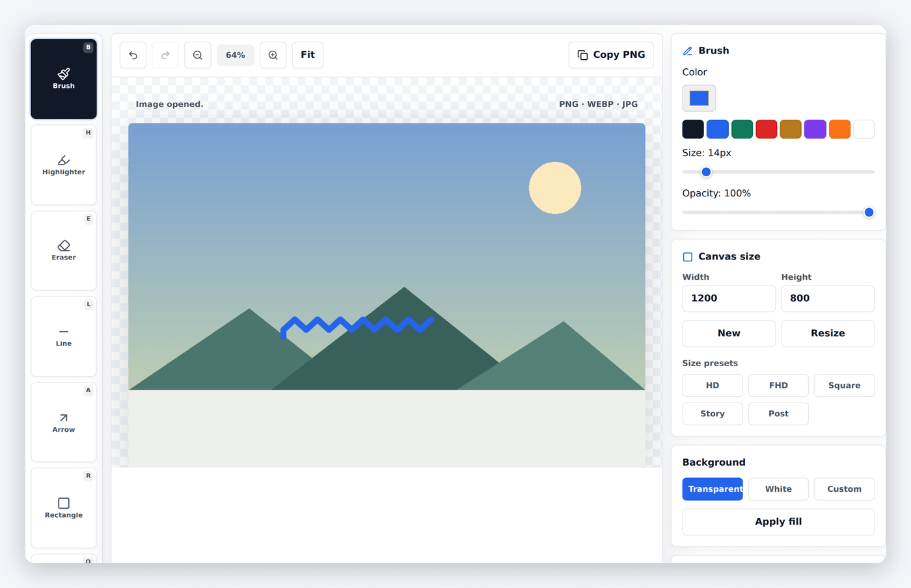Viewport: 911px width, 588px height.
Task: Apply the HD size preset
Action: point(713,386)
